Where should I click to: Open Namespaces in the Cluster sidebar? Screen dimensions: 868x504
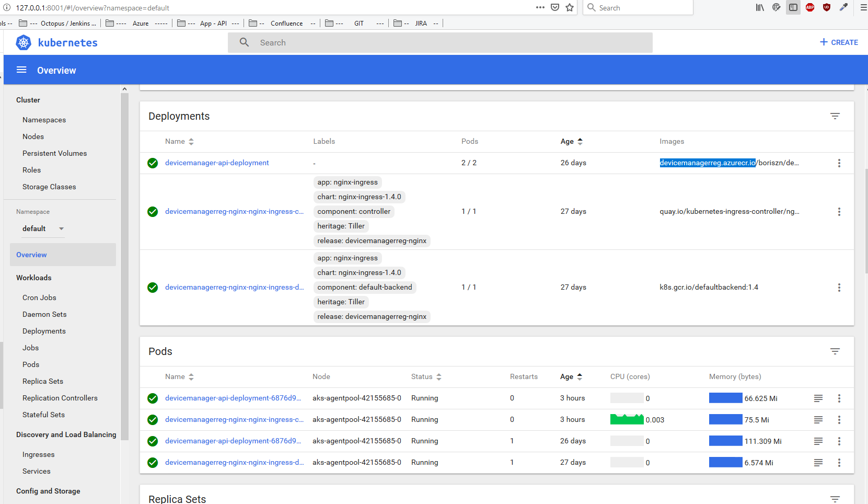(44, 120)
